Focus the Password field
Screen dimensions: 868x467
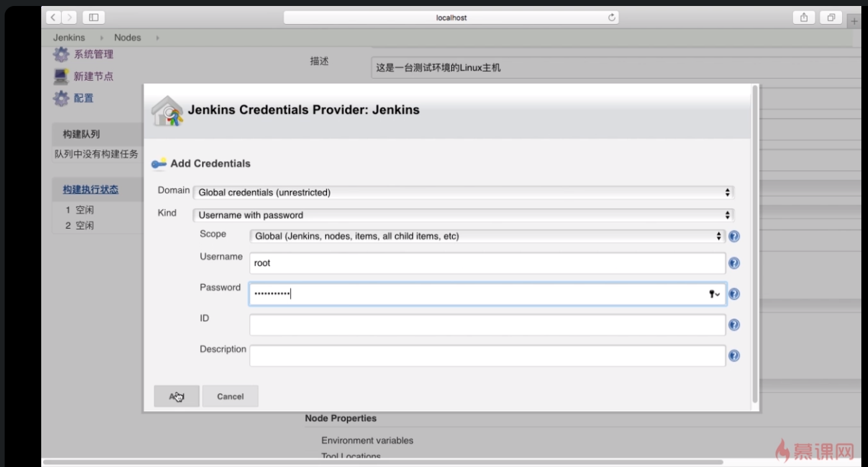tap(488, 294)
